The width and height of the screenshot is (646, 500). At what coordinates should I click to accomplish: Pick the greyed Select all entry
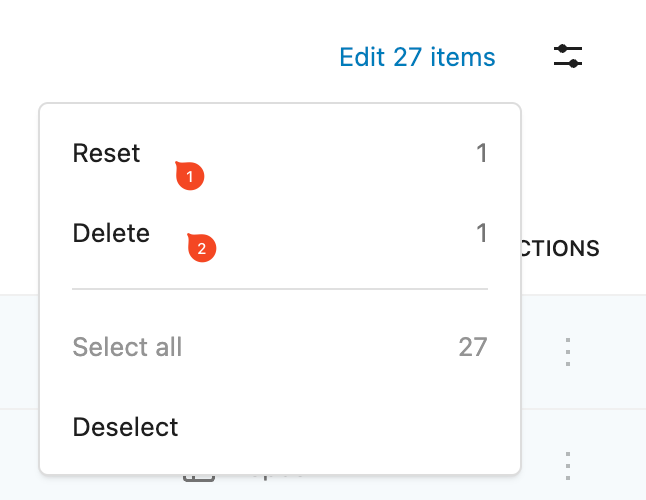pos(280,347)
